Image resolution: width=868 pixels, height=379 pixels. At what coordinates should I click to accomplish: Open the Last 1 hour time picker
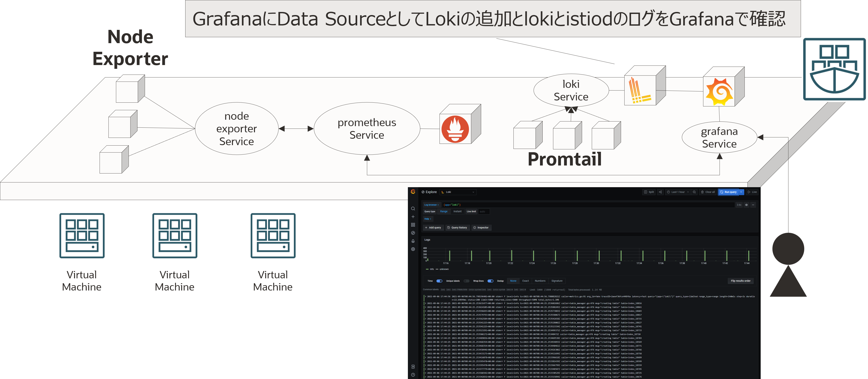coord(678,192)
